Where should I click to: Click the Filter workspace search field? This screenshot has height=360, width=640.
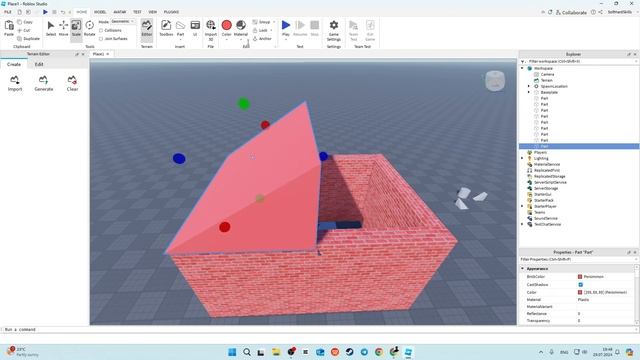(x=581, y=61)
